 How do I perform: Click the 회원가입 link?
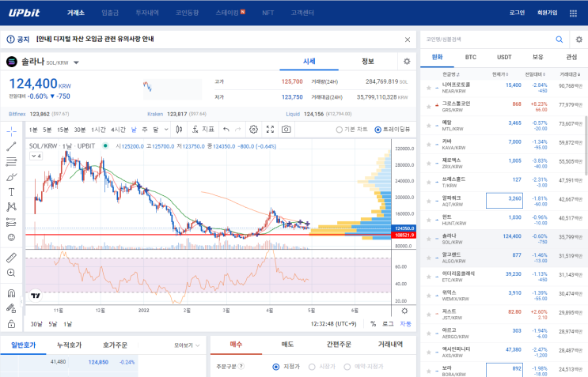pos(547,13)
